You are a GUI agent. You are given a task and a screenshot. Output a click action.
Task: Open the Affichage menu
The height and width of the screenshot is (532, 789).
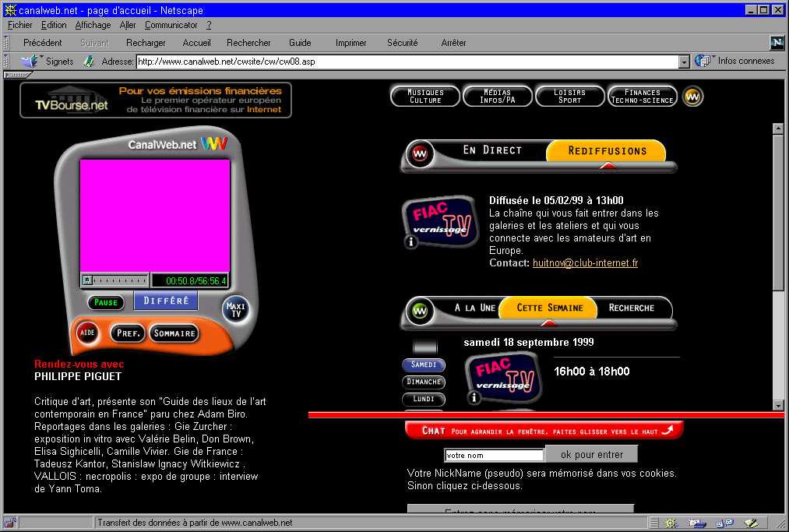93,25
